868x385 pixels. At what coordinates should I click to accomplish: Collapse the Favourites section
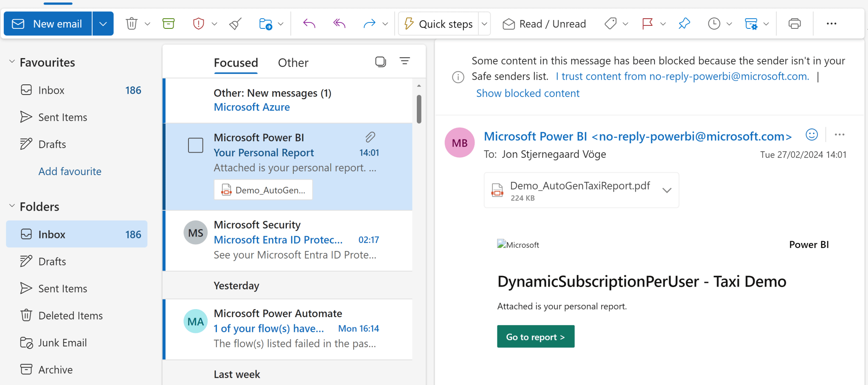[11, 61]
